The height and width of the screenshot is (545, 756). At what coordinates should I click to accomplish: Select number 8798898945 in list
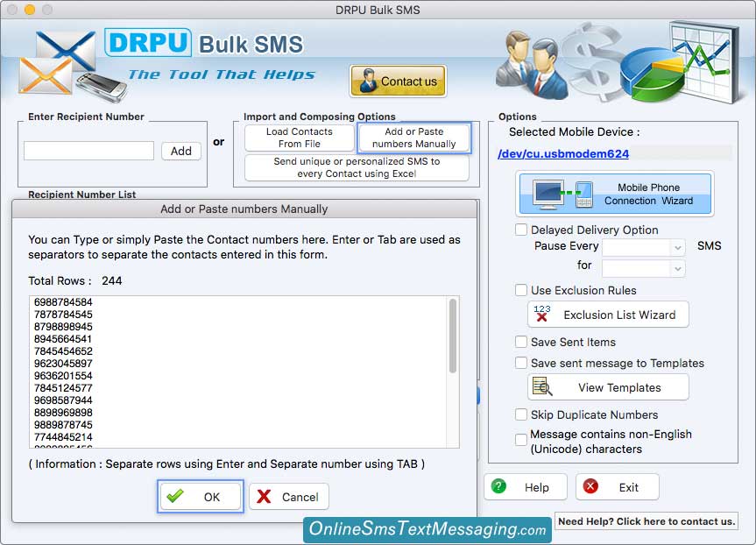tap(63, 327)
